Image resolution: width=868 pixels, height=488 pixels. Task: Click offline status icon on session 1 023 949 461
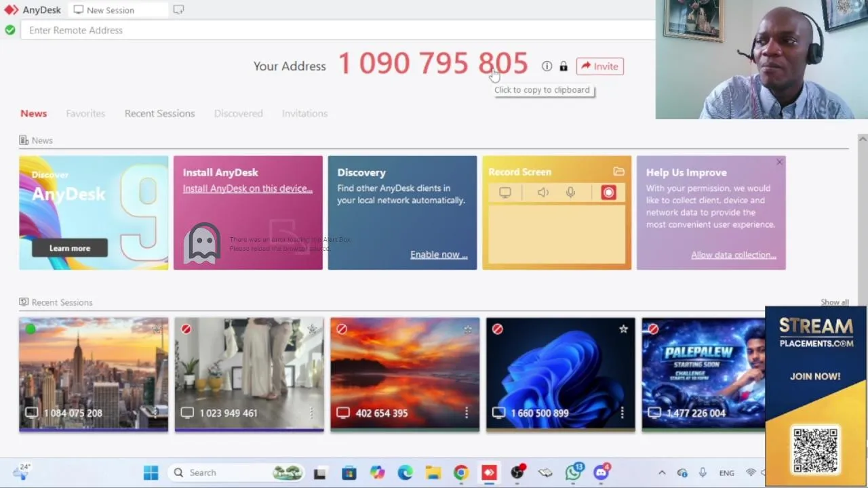pyautogui.click(x=186, y=329)
